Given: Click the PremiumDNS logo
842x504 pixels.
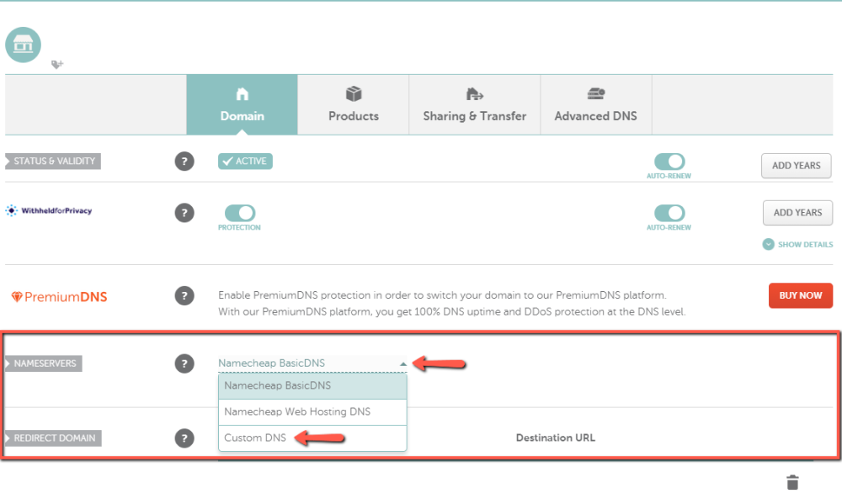Looking at the screenshot, I should pyautogui.click(x=59, y=297).
